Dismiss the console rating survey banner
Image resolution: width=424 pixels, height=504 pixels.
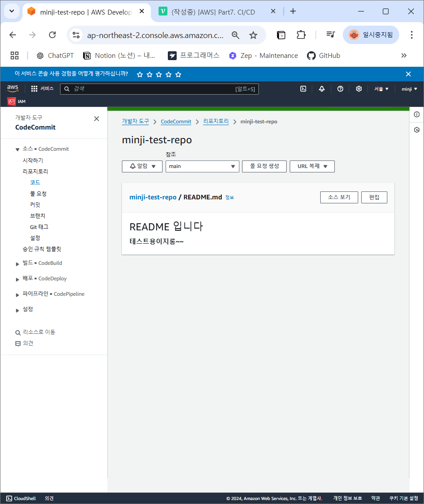pos(408,74)
